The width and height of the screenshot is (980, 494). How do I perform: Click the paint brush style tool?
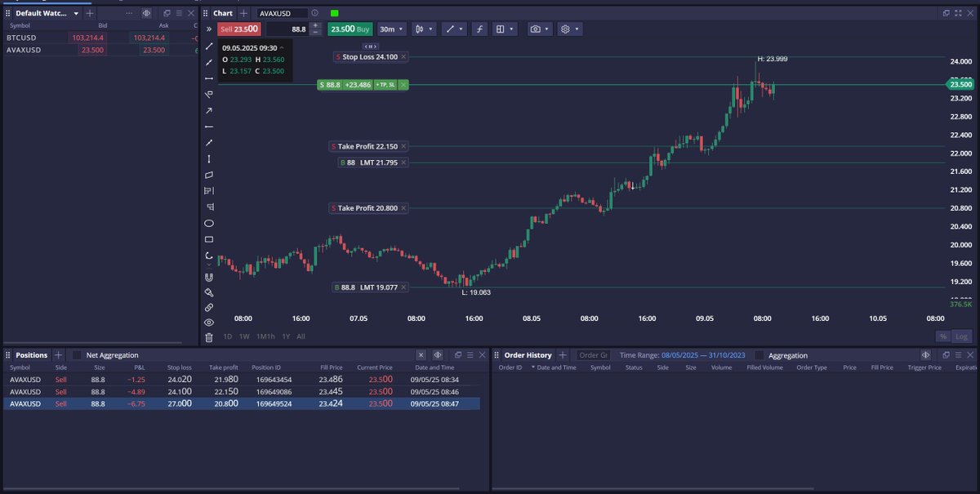point(209,292)
